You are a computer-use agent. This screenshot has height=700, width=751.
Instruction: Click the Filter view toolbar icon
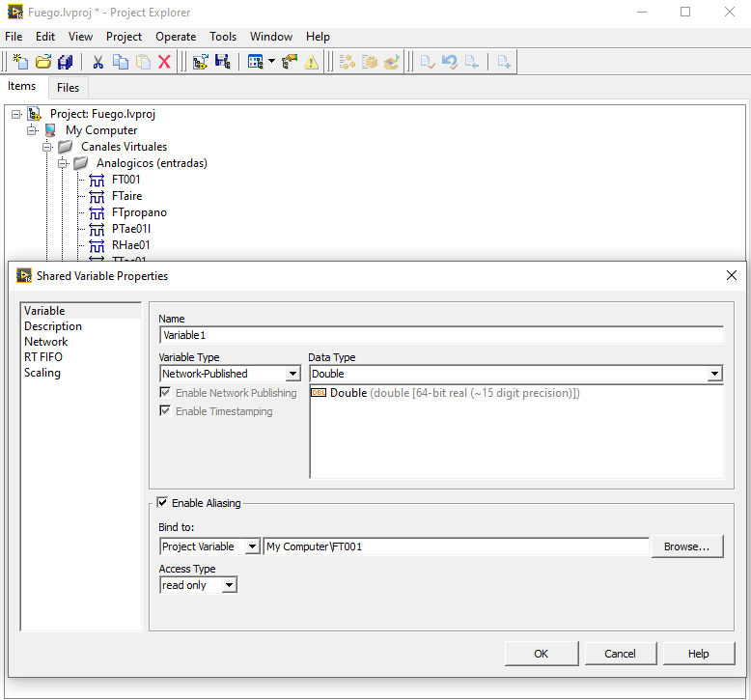click(x=255, y=62)
